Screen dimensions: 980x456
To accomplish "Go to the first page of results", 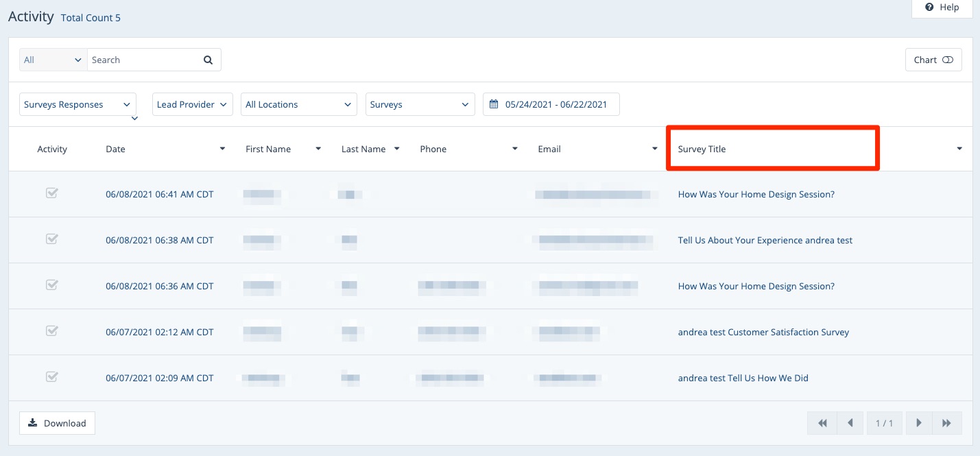I will (x=822, y=423).
